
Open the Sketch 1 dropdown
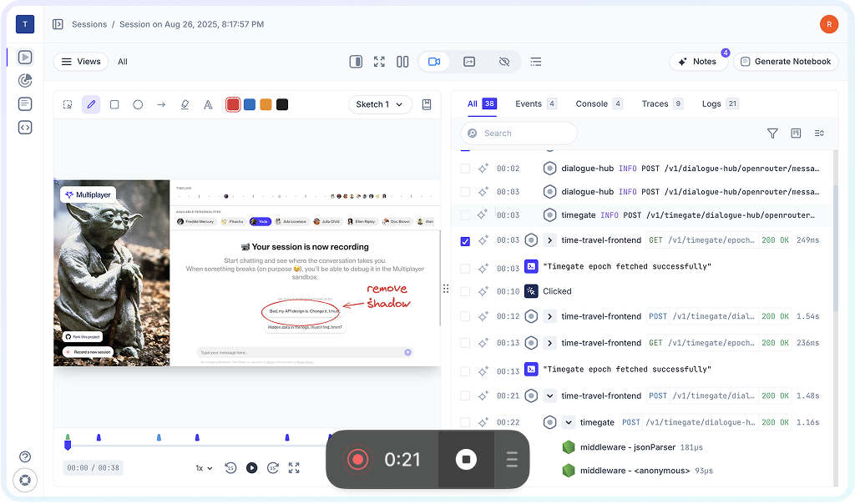(x=380, y=104)
